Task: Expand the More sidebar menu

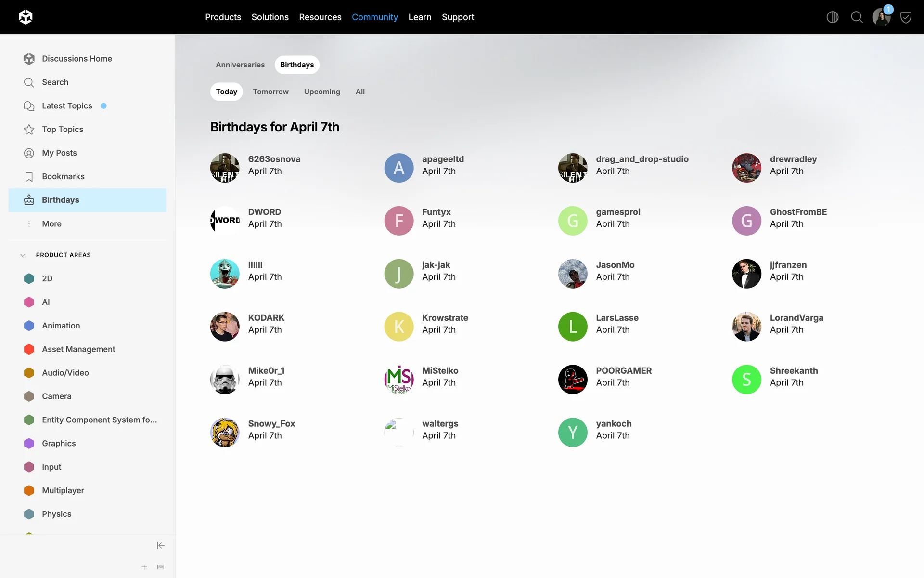Action: click(x=51, y=223)
